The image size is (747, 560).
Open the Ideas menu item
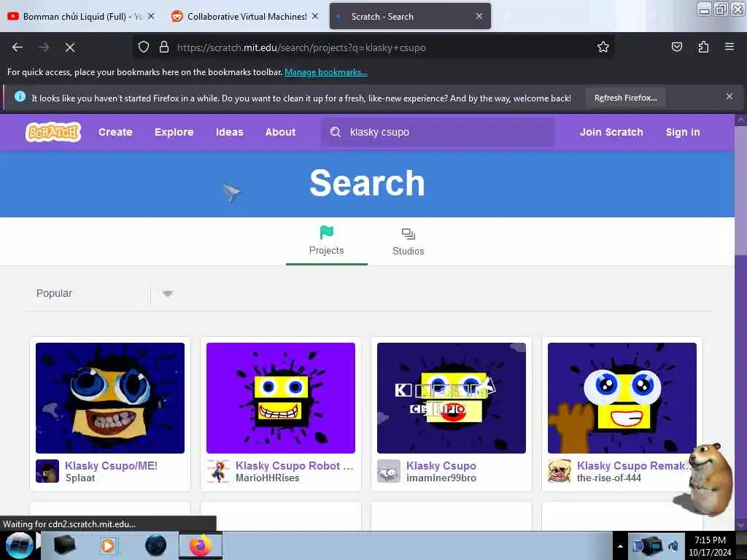pyautogui.click(x=230, y=133)
